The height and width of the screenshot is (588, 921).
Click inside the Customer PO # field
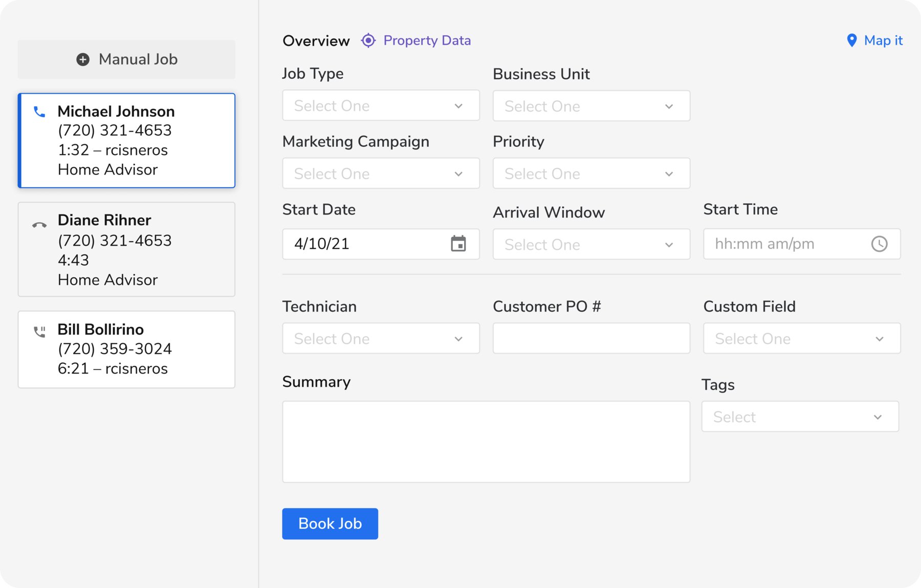tap(591, 338)
